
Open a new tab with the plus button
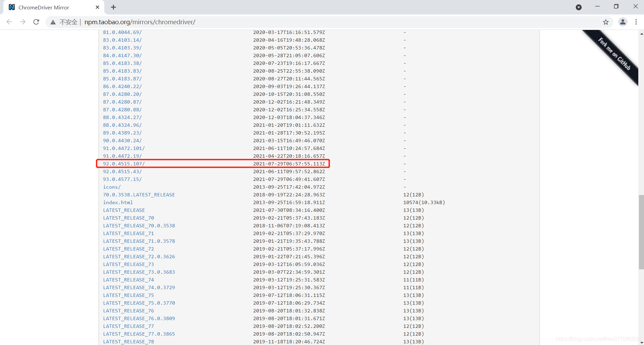click(x=113, y=7)
